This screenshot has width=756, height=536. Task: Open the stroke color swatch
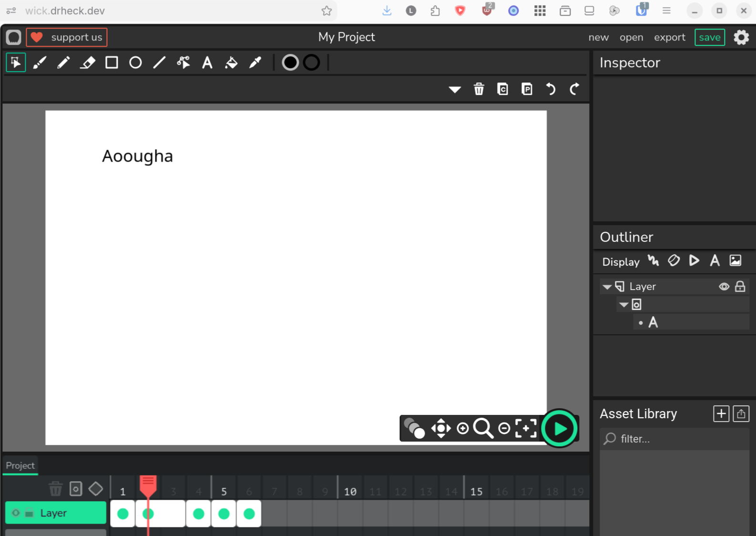(x=312, y=62)
